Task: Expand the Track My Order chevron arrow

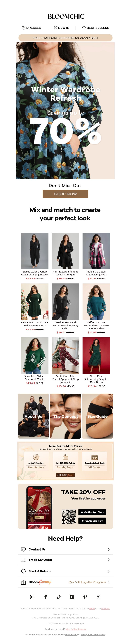Action: coord(109,560)
